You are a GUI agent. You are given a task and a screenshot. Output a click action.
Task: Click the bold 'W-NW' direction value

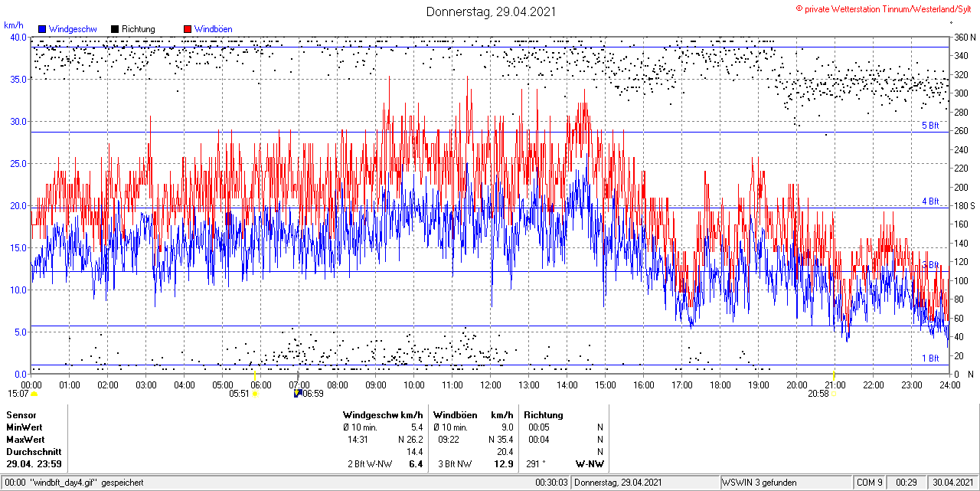pos(590,464)
